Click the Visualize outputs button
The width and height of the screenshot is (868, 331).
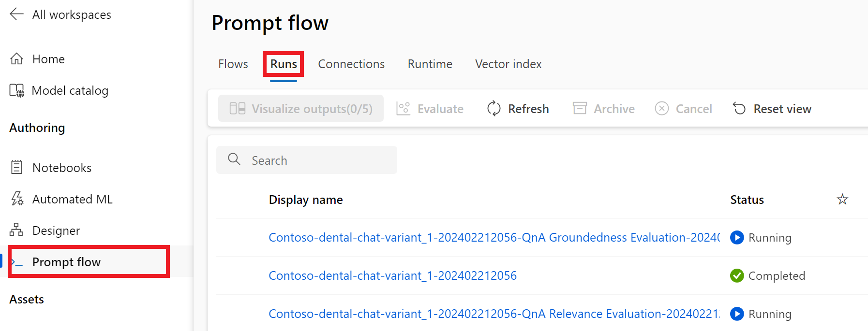tap(300, 109)
